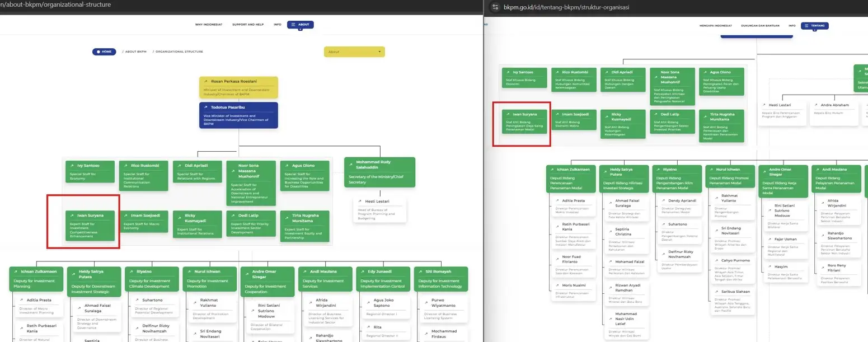This screenshot has height=342, width=868.
Task: Select Hasyim director card
Action: [x=786, y=273]
